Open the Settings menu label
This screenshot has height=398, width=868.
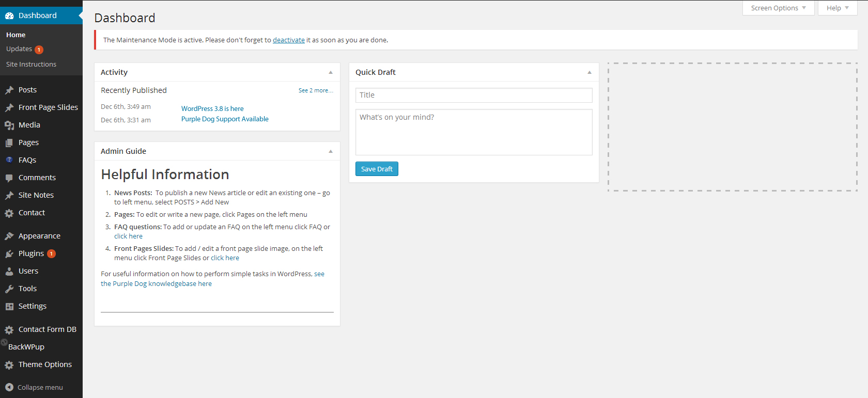tap(33, 306)
